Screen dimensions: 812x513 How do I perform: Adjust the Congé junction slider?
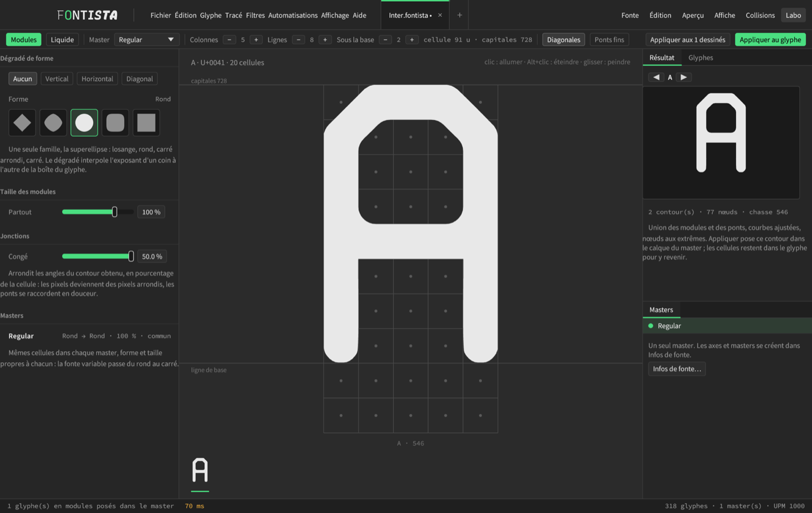pyautogui.click(x=97, y=256)
